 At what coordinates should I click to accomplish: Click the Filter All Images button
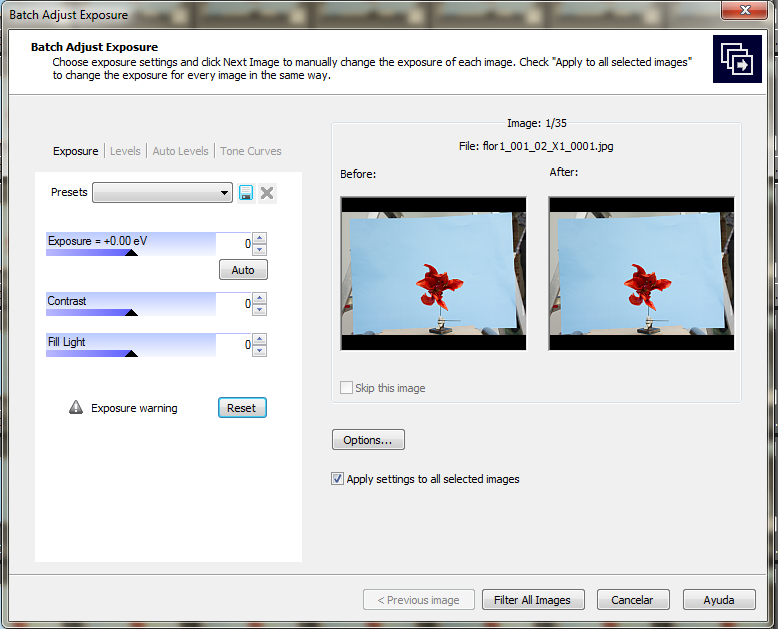[x=532, y=600]
